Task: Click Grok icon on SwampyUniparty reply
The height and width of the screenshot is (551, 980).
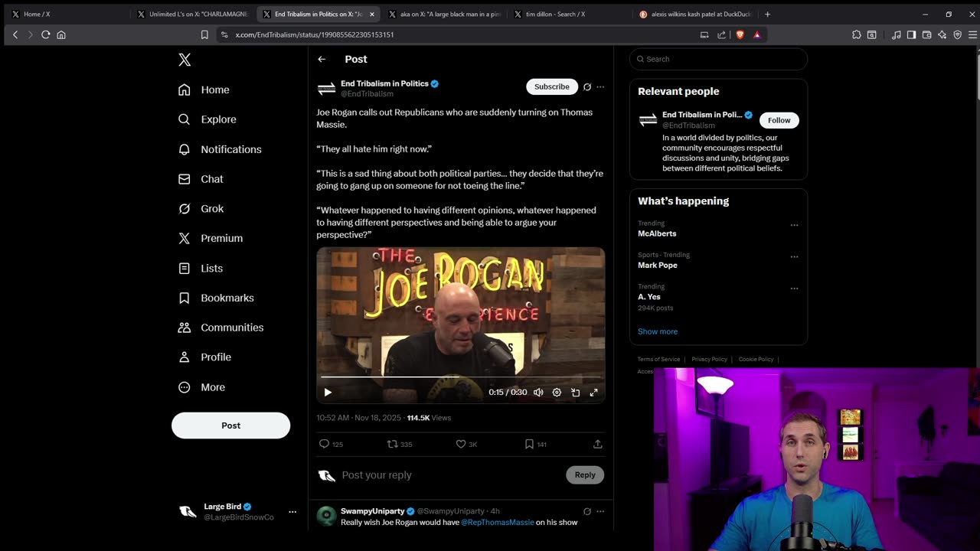Action: click(587, 511)
